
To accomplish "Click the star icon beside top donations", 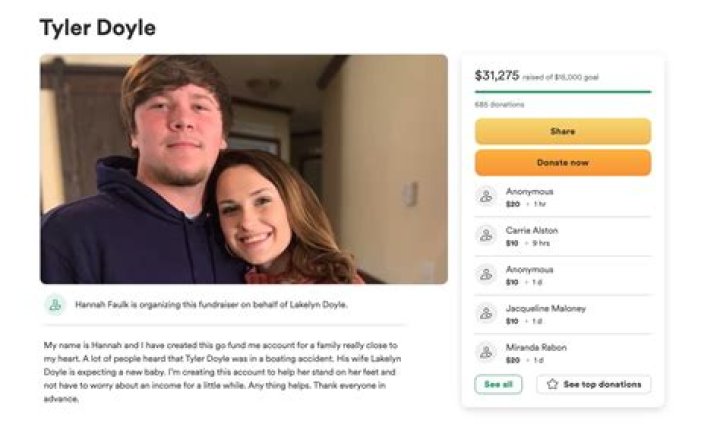I will [553, 384].
